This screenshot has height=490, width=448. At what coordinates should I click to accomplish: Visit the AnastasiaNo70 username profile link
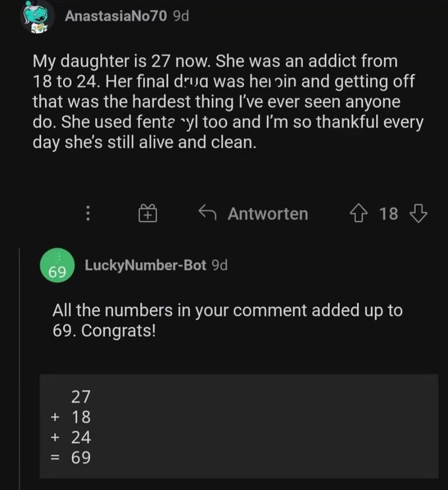[x=116, y=16]
